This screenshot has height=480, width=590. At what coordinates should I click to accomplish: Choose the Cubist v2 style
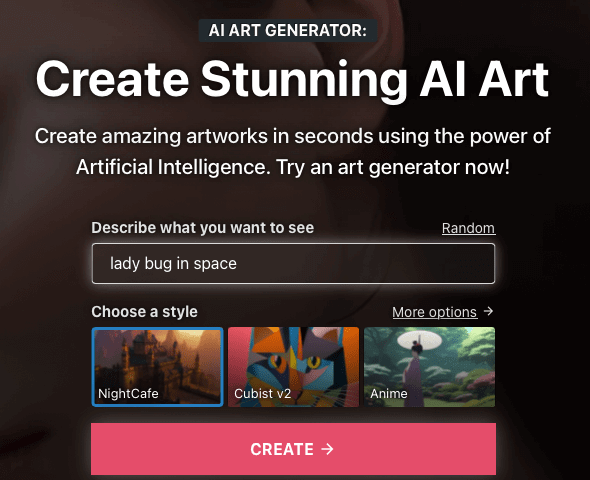click(293, 367)
